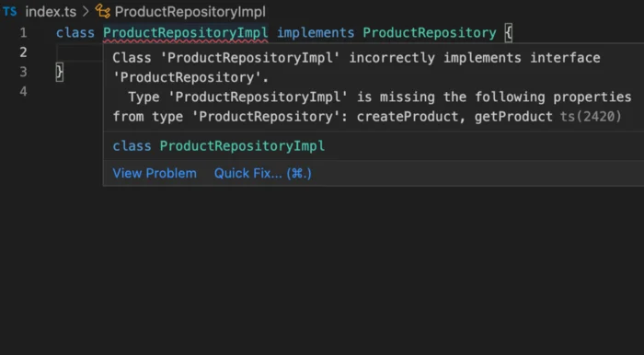Click line number 3 in the gutter

tap(23, 73)
